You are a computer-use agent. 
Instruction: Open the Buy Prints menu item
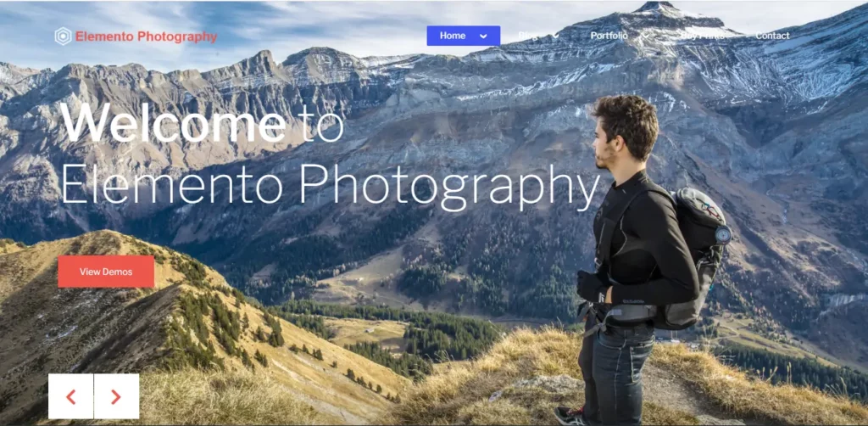pyautogui.click(x=703, y=36)
